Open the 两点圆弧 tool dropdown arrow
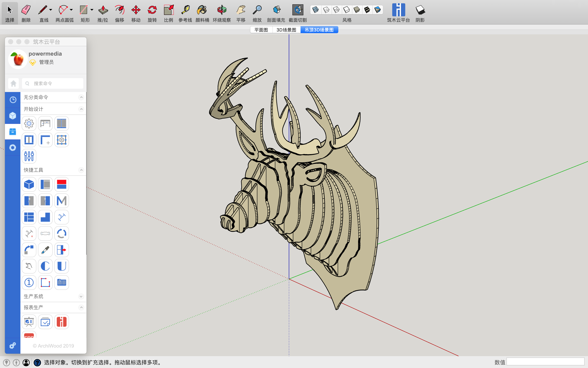Viewport: 588px width, 368px height. click(71, 10)
